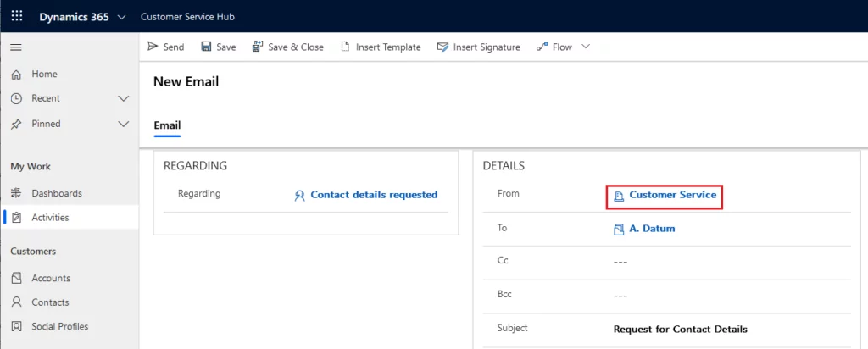Choose Insert Template command text
Viewport: 868px width, 349px height.
tap(388, 47)
